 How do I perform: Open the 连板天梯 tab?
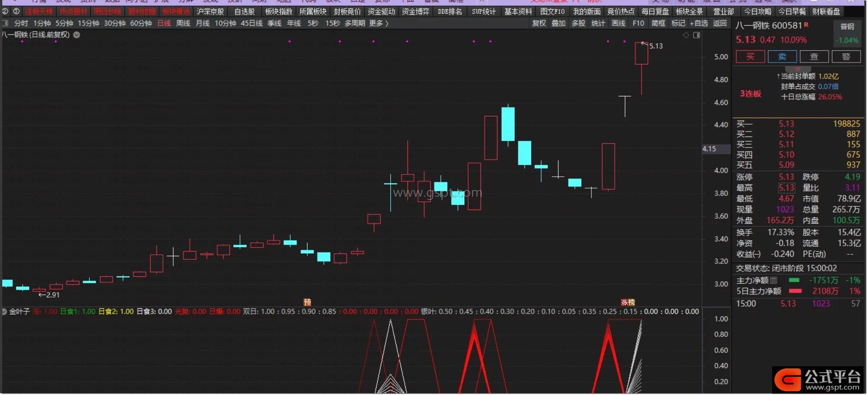39,11
